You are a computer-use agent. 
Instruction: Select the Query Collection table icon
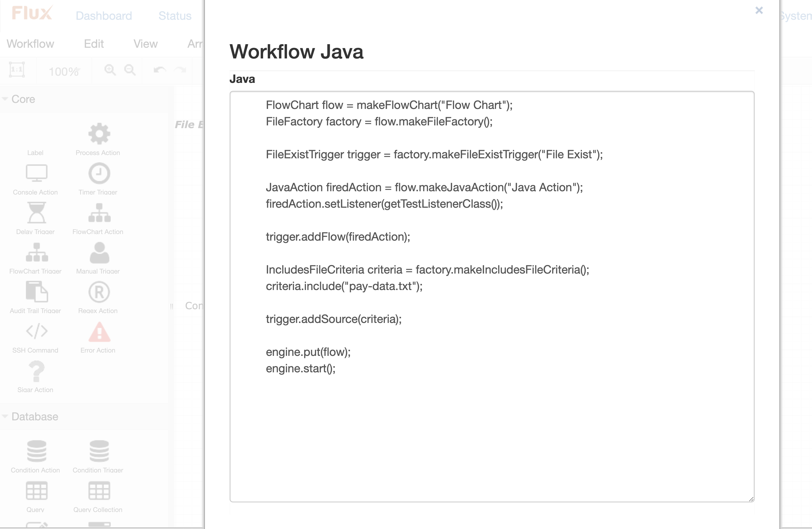tap(99, 491)
